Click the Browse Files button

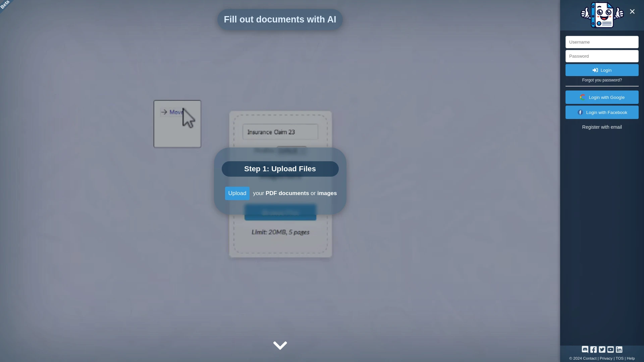pyautogui.click(x=280, y=212)
